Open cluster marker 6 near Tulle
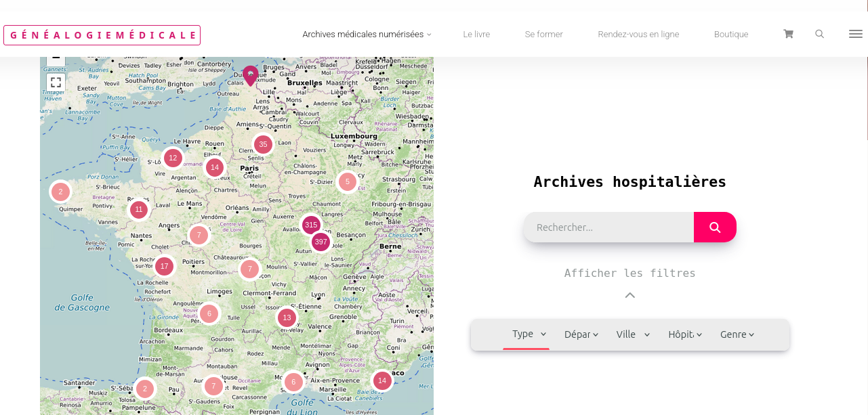The width and height of the screenshot is (868, 415). [x=209, y=313]
